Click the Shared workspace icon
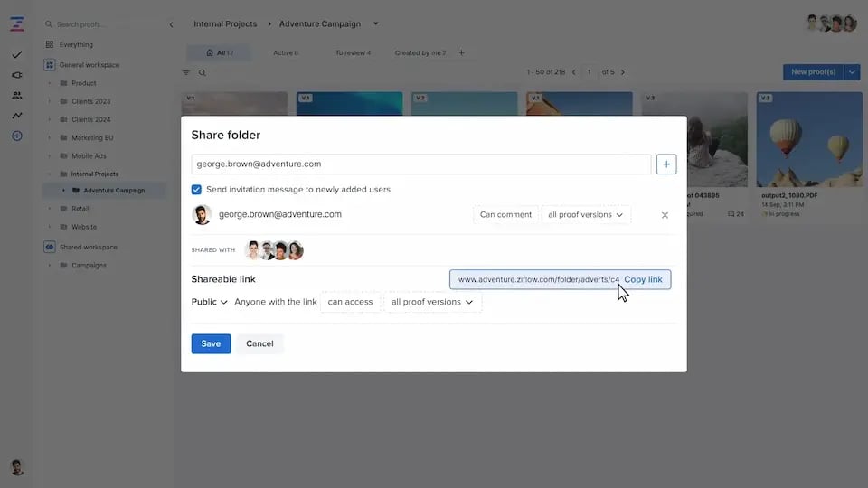 pos(49,247)
